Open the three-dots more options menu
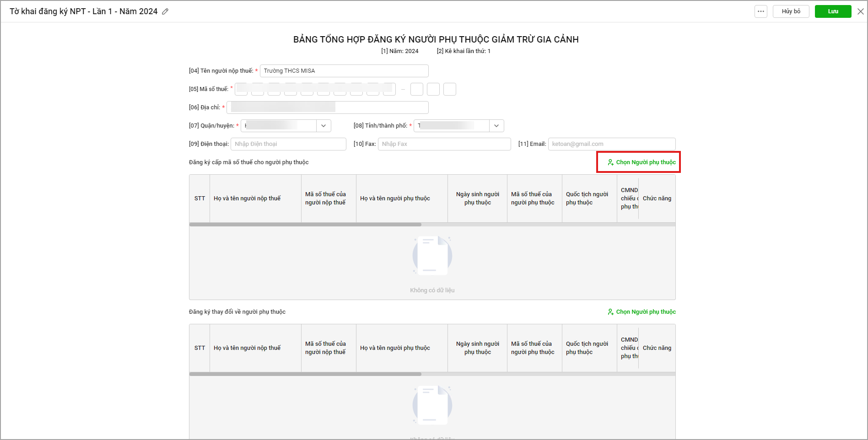Viewport: 868px width, 440px height. (x=760, y=11)
